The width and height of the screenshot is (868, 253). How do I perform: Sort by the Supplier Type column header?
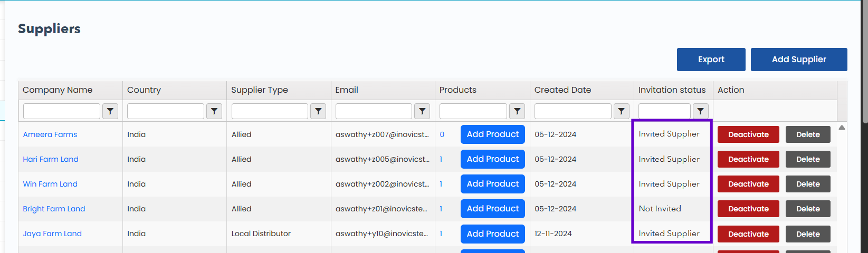coord(260,90)
